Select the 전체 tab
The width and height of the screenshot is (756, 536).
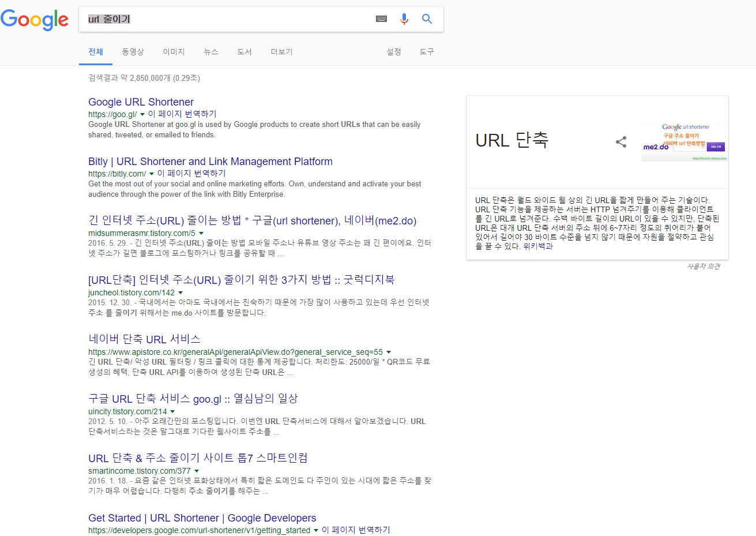pos(96,52)
